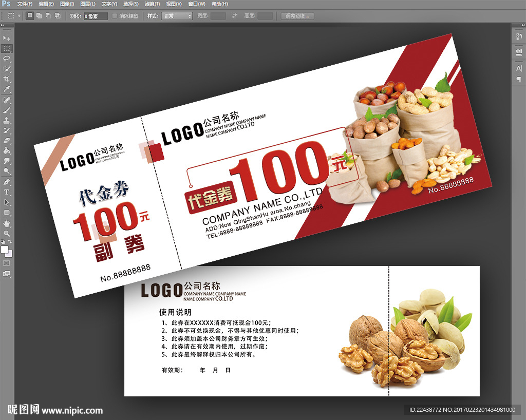Select the Clone Stamp tool
Screen dimensions: 526x420
pyautogui.click(x=6, y=120)
